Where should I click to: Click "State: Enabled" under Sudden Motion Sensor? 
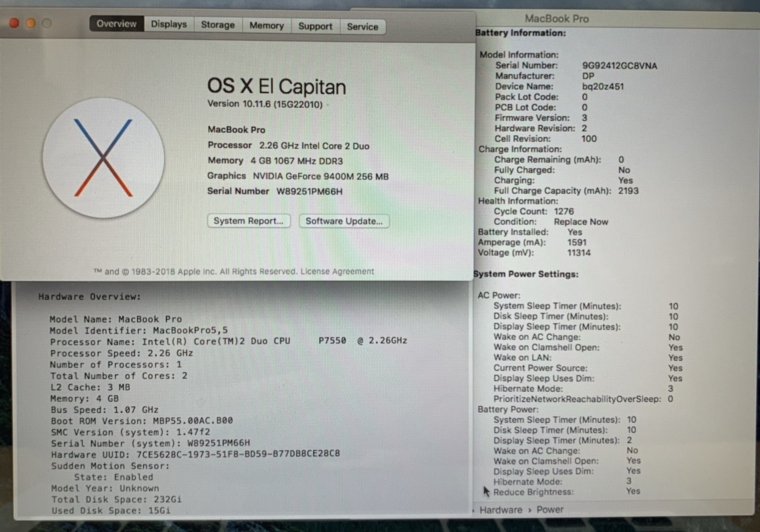click(113, 477)
